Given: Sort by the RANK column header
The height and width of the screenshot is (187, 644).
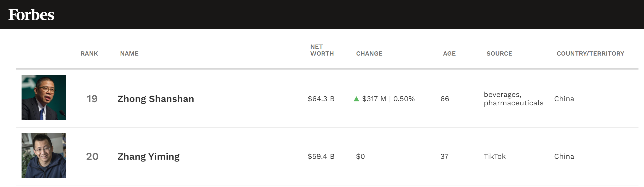Looking at the screenshot, I should point(89,53).
